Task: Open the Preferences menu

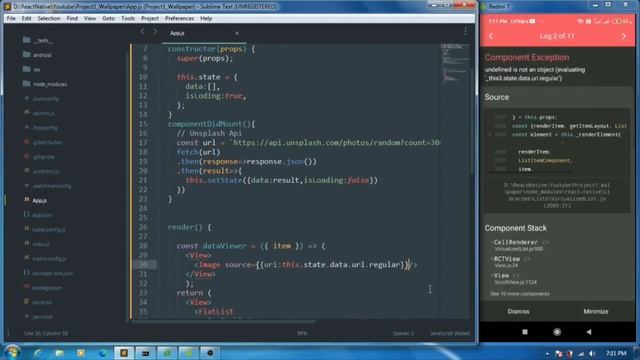Action: pos(179,18)
